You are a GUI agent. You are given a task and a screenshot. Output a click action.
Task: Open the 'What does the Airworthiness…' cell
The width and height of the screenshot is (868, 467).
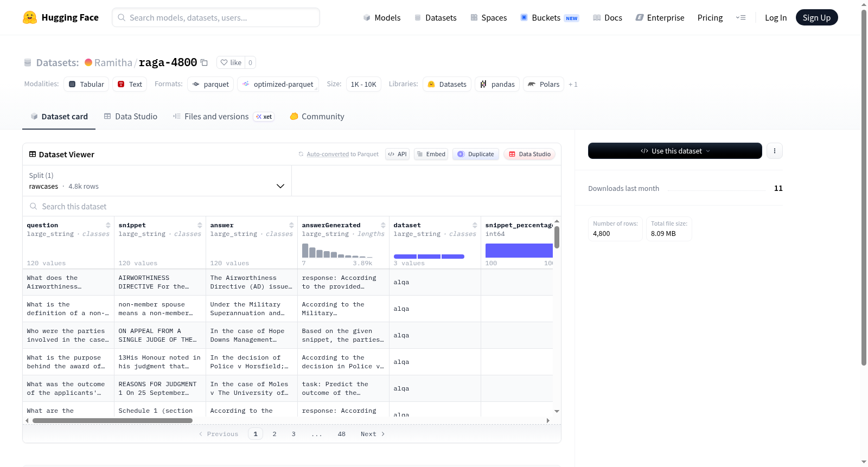(x=68, y=282)
